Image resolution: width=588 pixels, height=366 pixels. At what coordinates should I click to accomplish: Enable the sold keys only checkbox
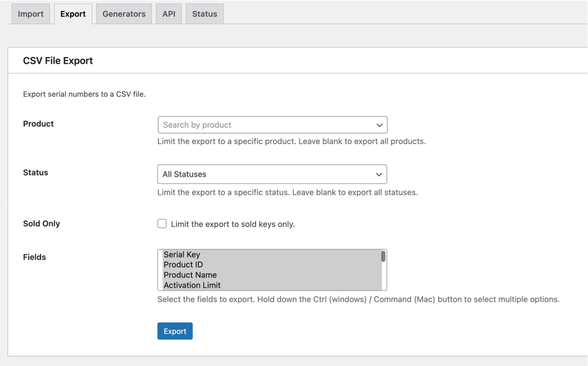162,224
